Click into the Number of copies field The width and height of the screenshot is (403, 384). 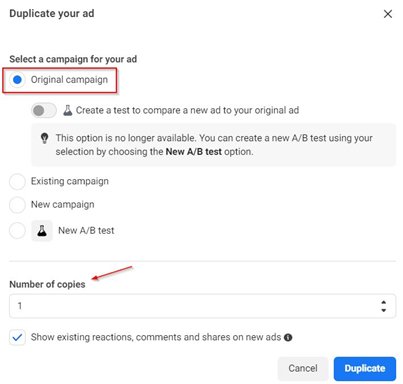coord(202,306)
